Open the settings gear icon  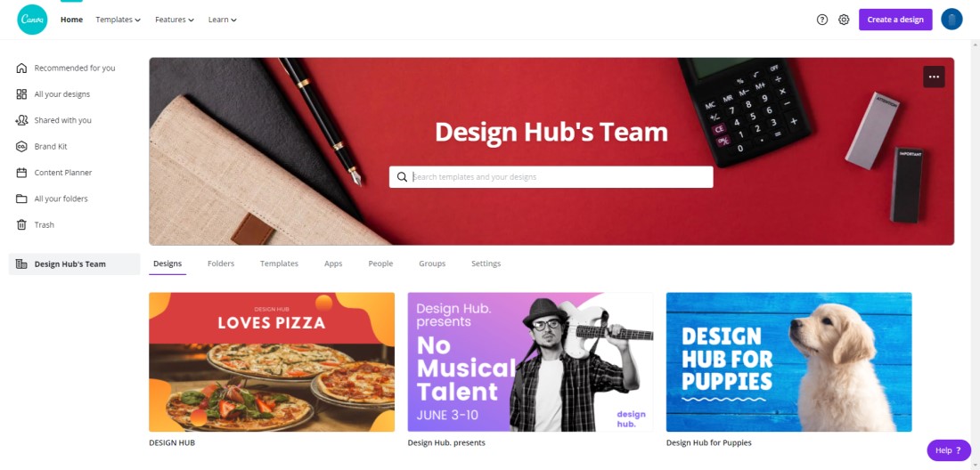(x=844, y=20)
